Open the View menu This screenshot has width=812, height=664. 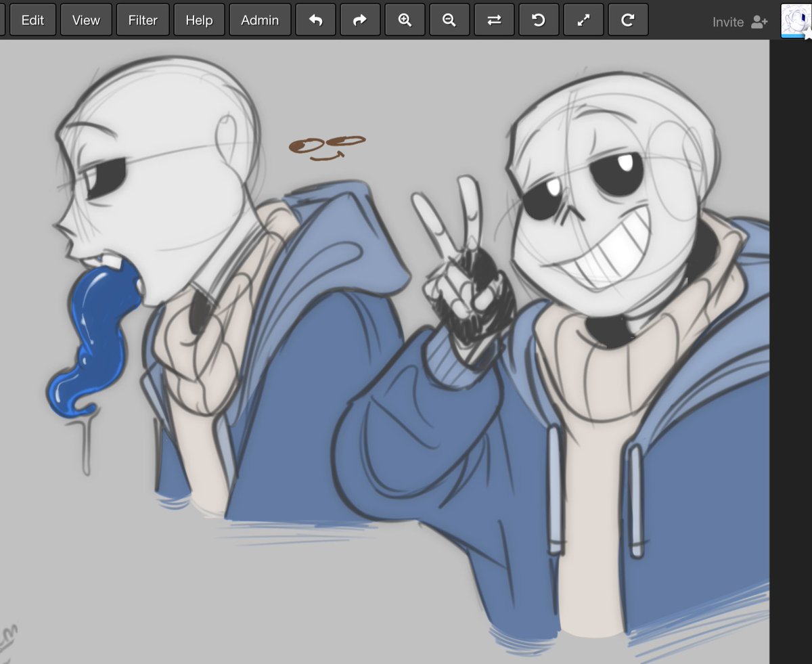click(x=86, y=20)
